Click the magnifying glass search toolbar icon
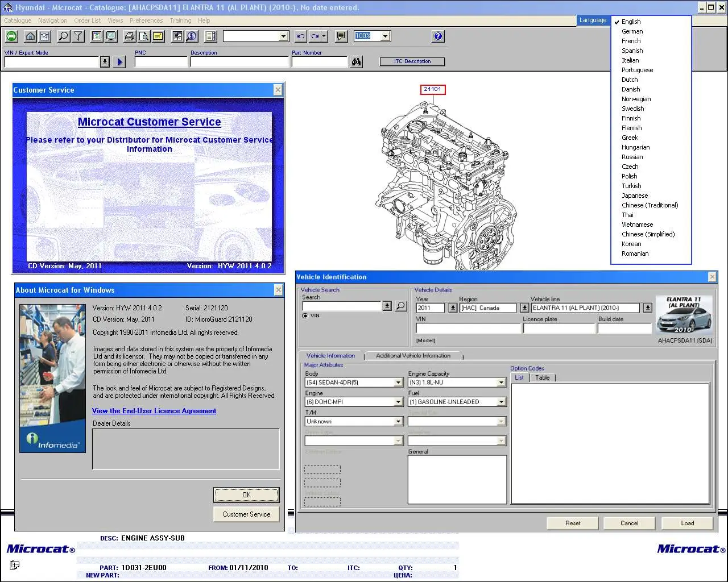This screenshot has width=728, height=582. point(64,36)
